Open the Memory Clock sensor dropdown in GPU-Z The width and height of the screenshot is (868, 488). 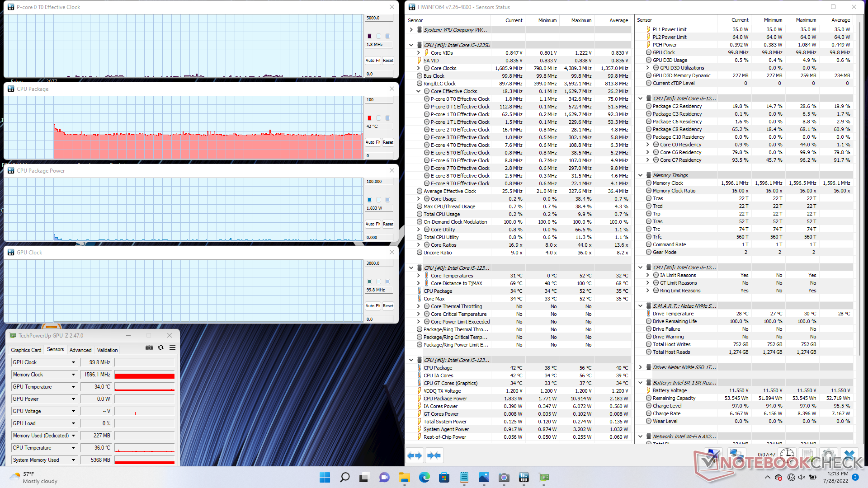click(73, 375)
